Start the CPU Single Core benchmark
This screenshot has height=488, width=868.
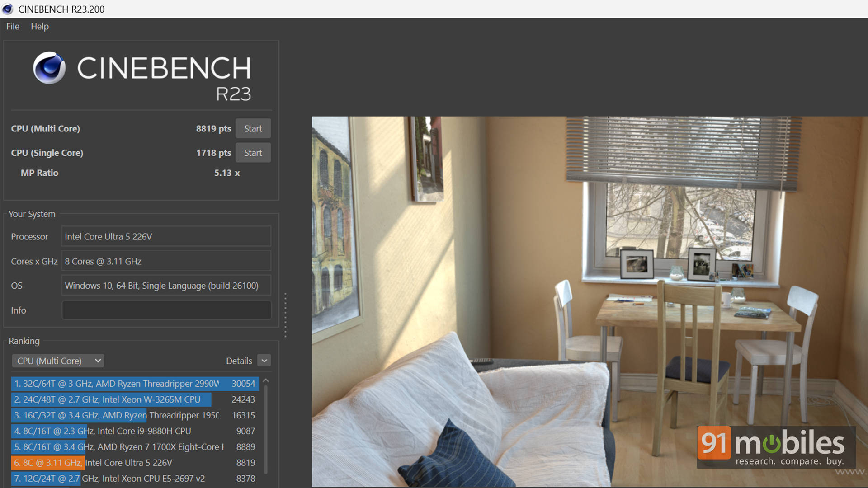(253, 153)
